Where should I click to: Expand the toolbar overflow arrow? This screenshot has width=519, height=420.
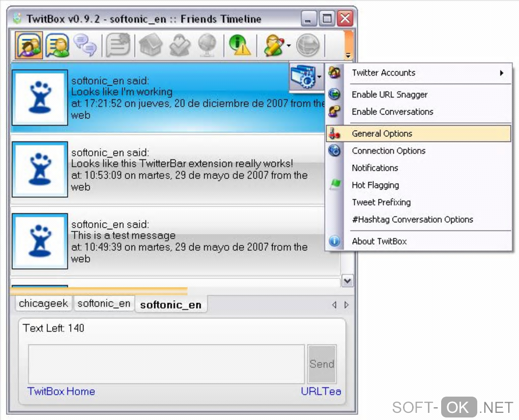348,55
